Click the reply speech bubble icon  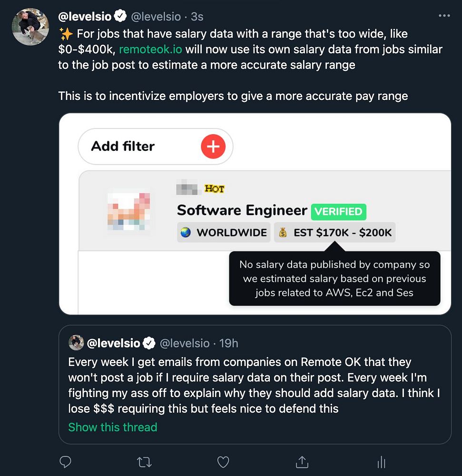pyautogui.click(x=65, y=462)
